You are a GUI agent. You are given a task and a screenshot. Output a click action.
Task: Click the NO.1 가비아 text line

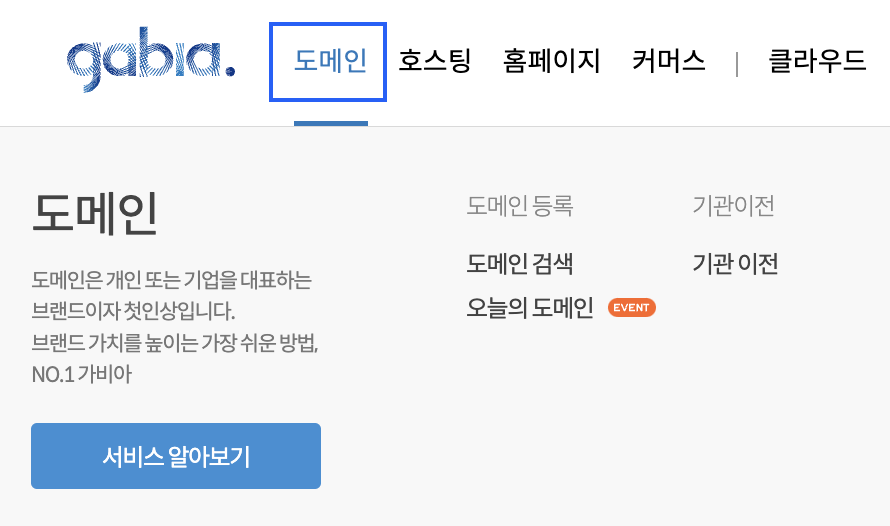click(82, 374)
